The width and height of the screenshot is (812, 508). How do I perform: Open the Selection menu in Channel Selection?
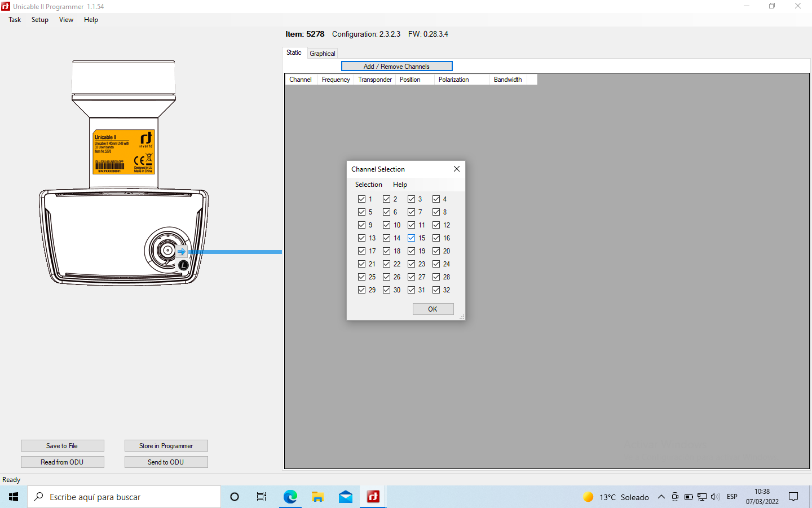click(x=368, y=185)
